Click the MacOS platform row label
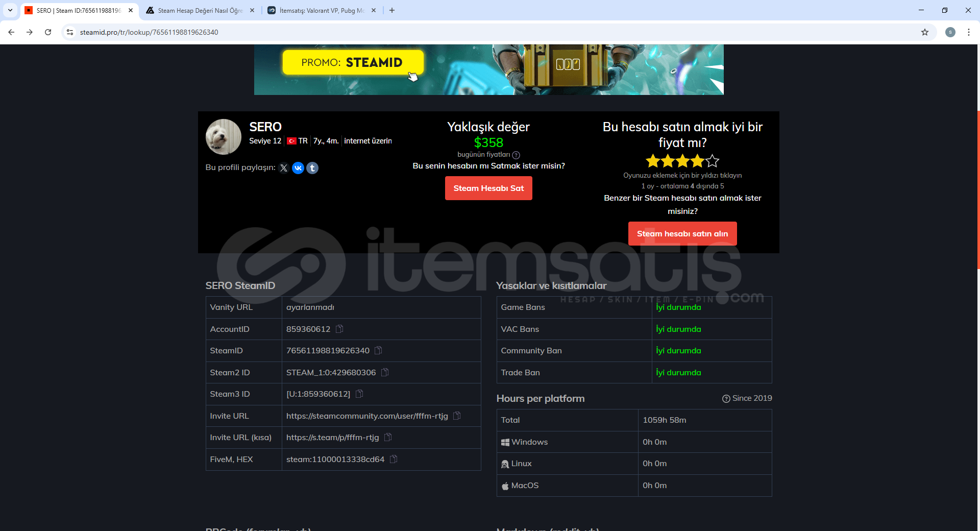The width and height of the screenshot is (980, 531). tap(520, 485)
